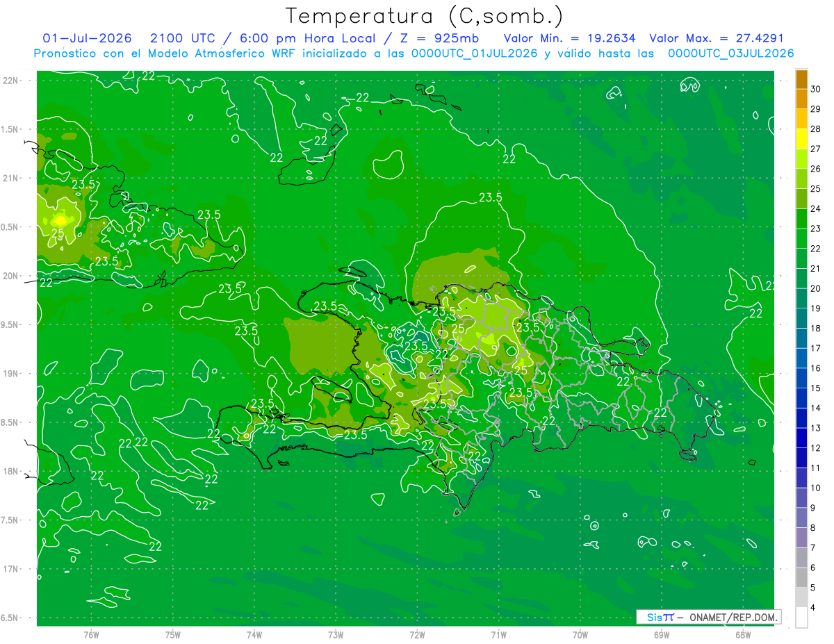Click the legend value '28' on the colorbar
The width and height of the screenshot is (834, 644).
(816, 129)
